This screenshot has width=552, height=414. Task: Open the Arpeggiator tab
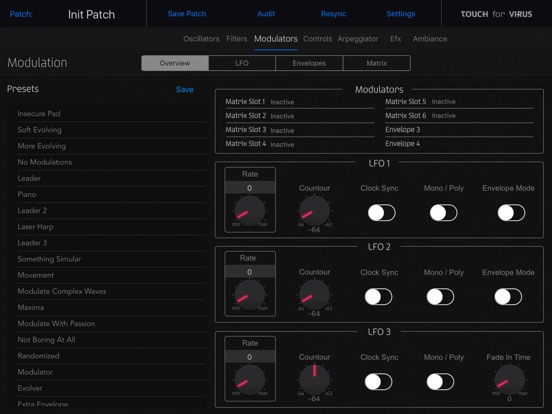tap(358, 39)
